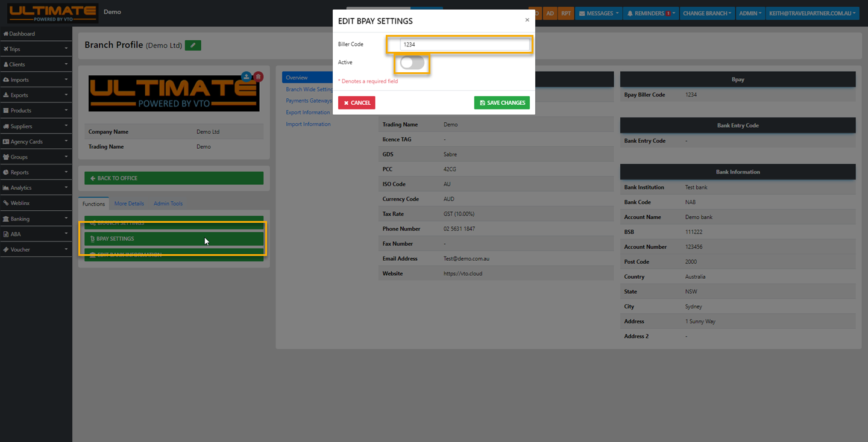The image size is (868, 442).
Task: Click the red Cancel button
Action: click(x=357, y=103)
